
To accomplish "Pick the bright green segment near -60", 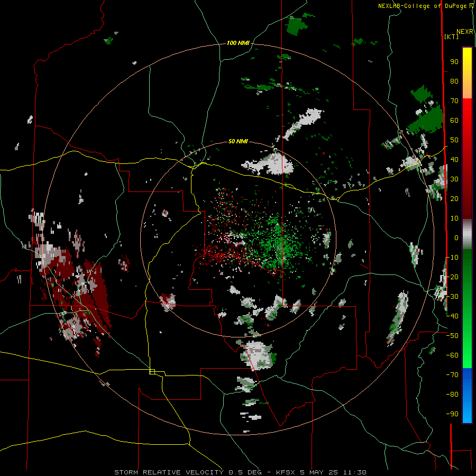I will tap(467, 356).
